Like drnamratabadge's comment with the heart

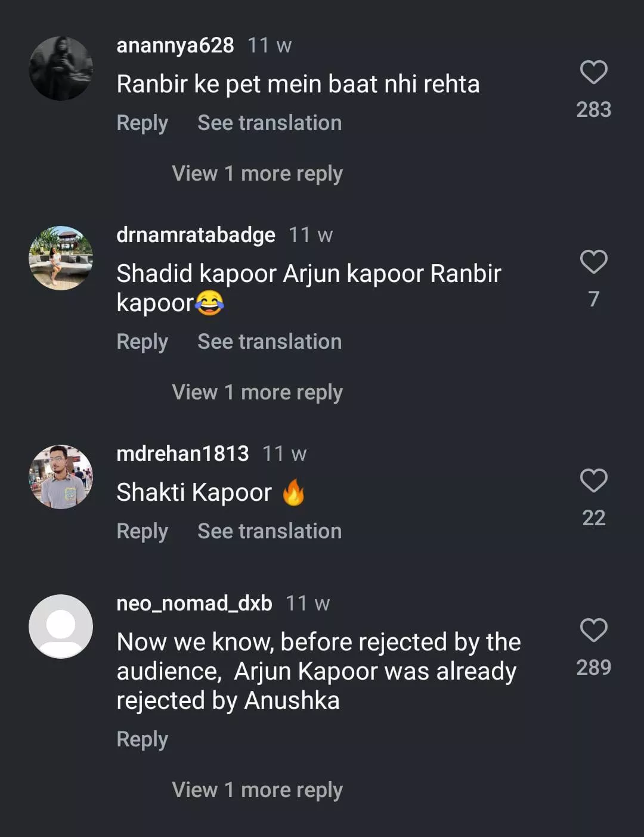pos(593,262)
